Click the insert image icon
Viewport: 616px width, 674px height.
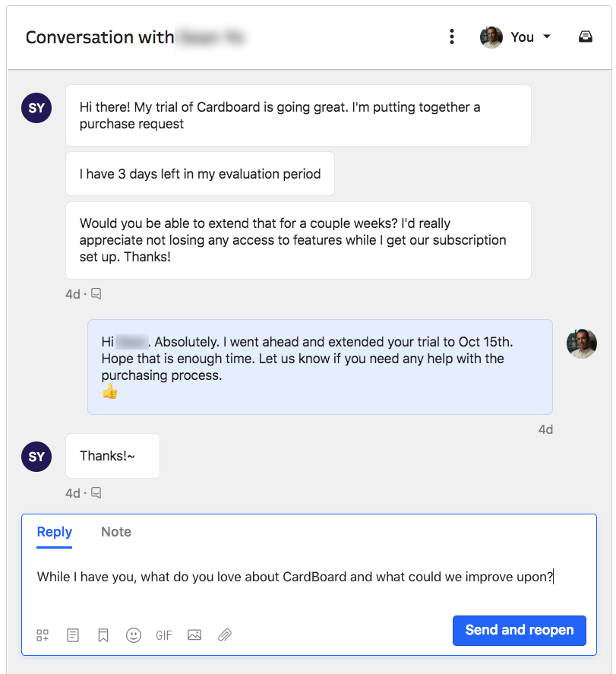[194, 635]
